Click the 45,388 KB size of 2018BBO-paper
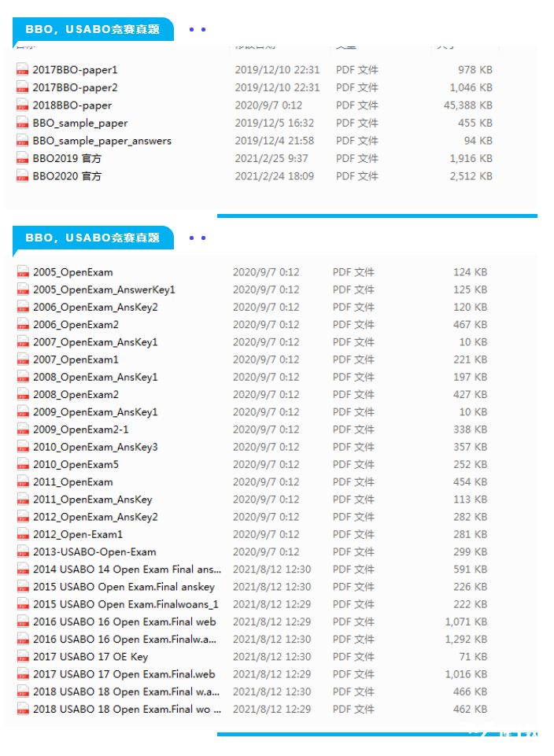Viewport: 554px width, 756px height. click(468, 105)
